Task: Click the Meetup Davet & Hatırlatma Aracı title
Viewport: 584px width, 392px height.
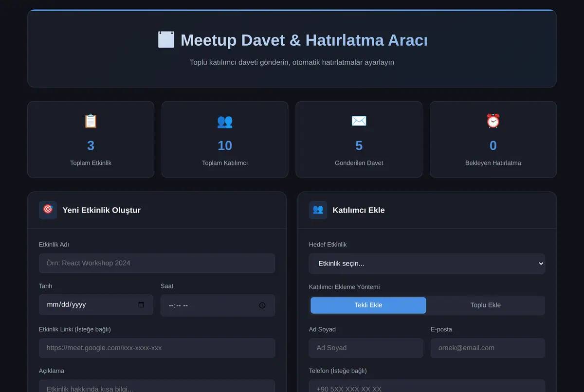Action: coord(304,40)
